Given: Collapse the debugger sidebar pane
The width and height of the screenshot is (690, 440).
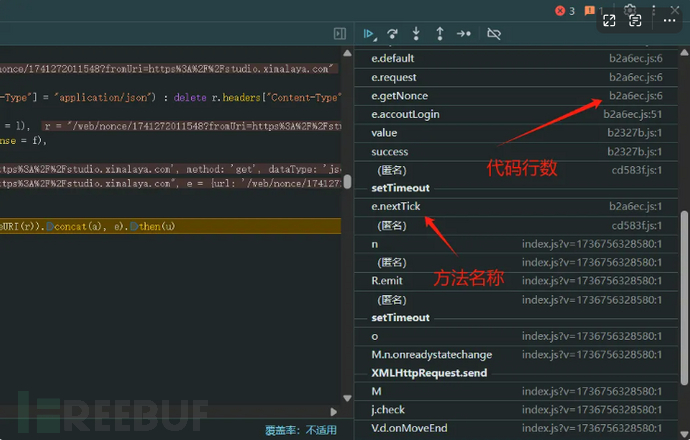Looking at the screenshot, I should coord(340,34).
